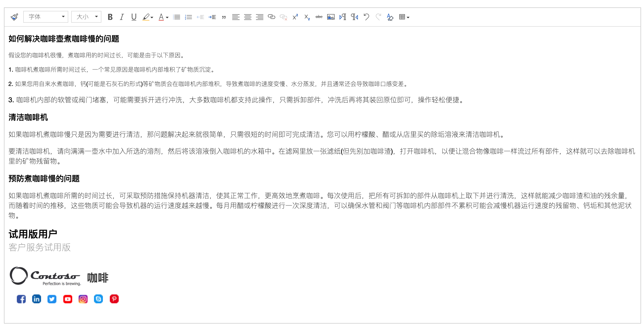Click paragraph starting 要清洁咖啡机
This screenshot has width=644, height=328.
tap(322, 156)
